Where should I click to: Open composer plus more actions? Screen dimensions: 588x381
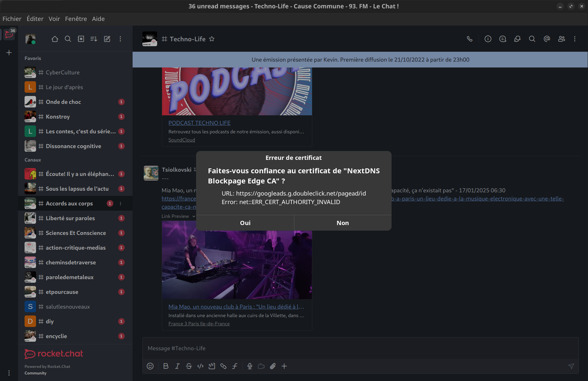click(284, 366)
